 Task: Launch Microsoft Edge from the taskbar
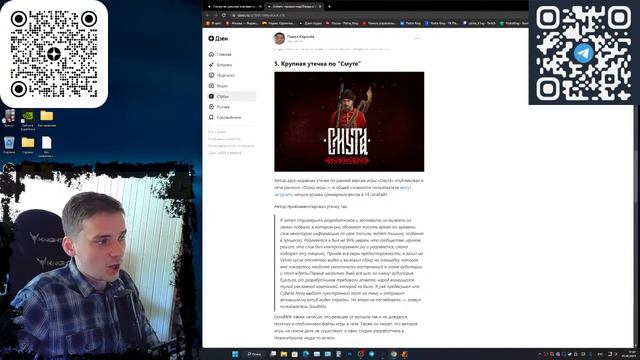tap(306, 354)
